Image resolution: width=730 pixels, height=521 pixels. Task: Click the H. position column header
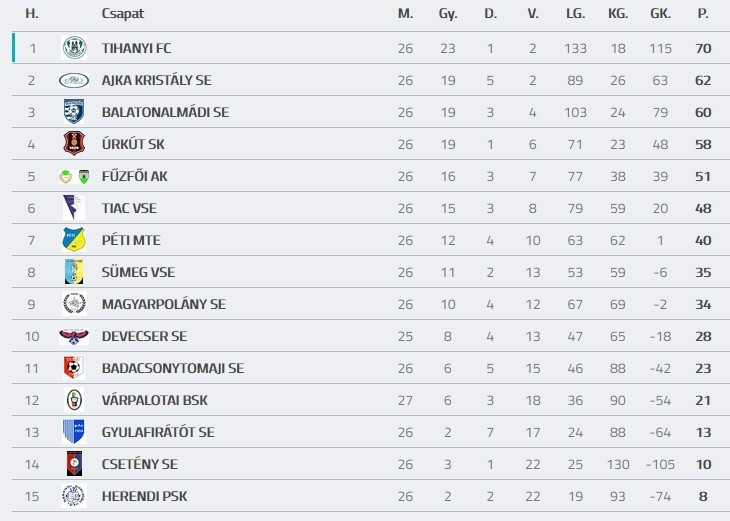tap(32, 14)
